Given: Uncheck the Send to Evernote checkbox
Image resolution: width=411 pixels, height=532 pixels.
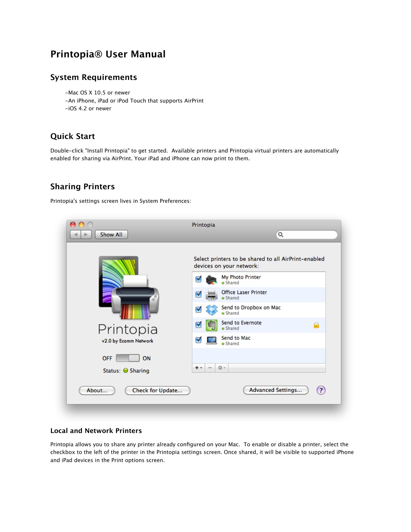Looking at the screenshot, I should point(199,324).
